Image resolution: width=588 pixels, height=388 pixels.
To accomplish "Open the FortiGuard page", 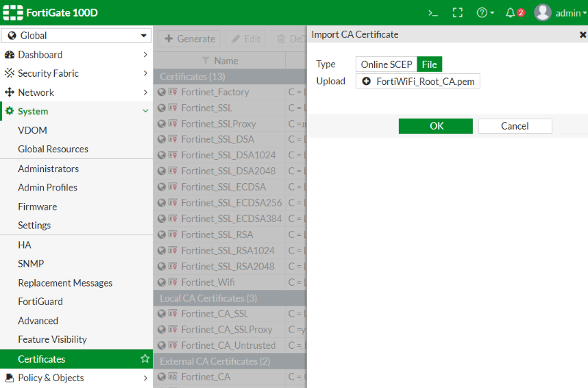I will (x=40, y=302).
